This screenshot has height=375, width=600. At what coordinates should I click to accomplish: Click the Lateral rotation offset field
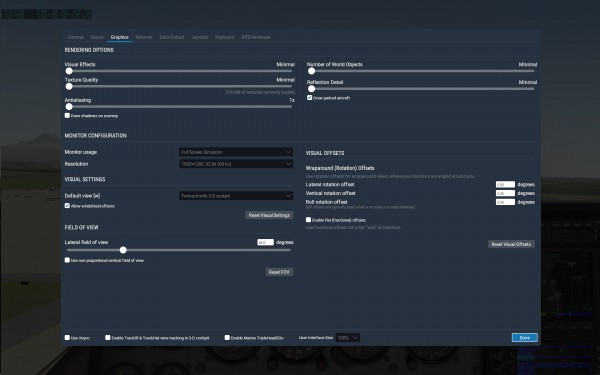[x=505, y=184]
